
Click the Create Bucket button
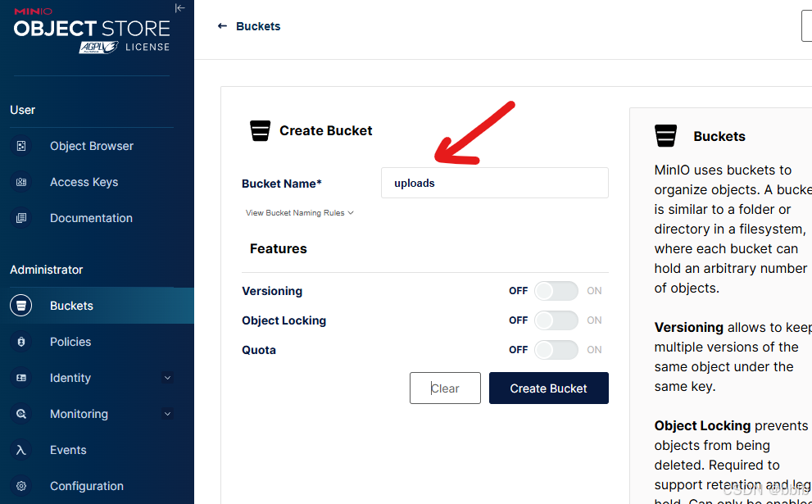pyautogui.click(x=548, y=388)
